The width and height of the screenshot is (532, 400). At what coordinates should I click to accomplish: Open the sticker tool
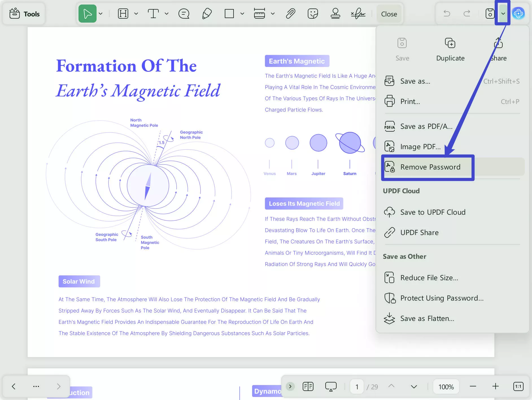pyautogui.click(x=313, y=13)
